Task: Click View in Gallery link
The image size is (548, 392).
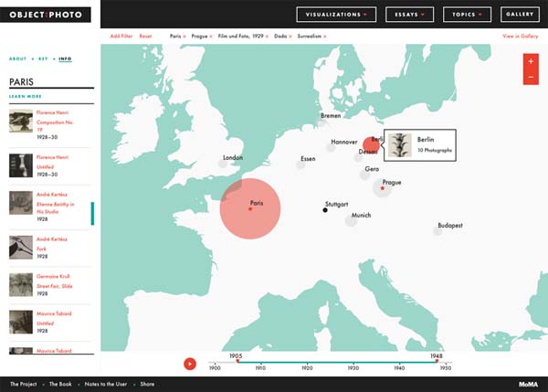Action: [x=520, y=36]
